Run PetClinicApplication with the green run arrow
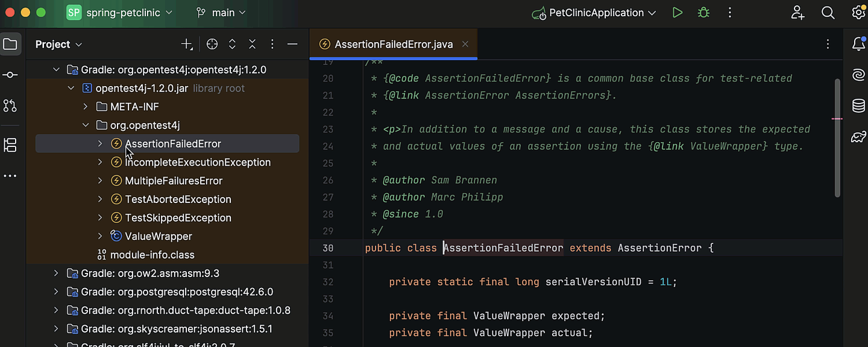Viewport: 868px width, 347px height. click(x=677, y=12)
